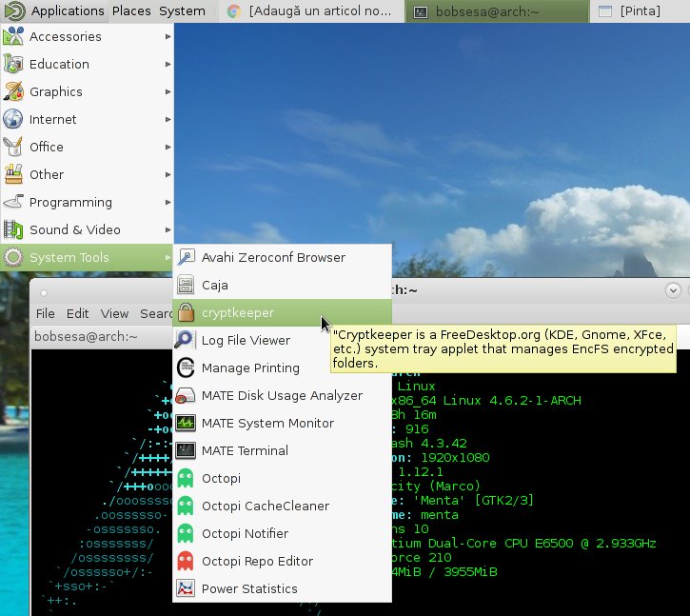Expand the Accessories submenu arrow
The image size is (690, 616).
[168, 36]
